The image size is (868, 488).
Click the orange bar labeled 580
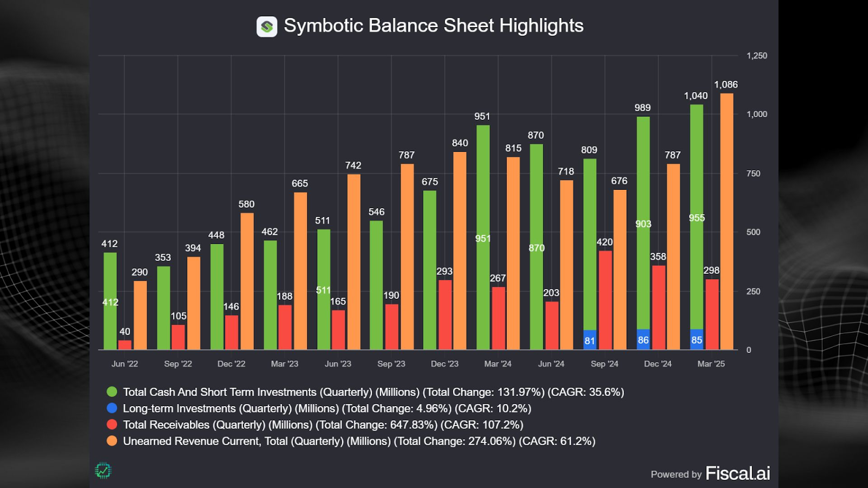point(247,281)
